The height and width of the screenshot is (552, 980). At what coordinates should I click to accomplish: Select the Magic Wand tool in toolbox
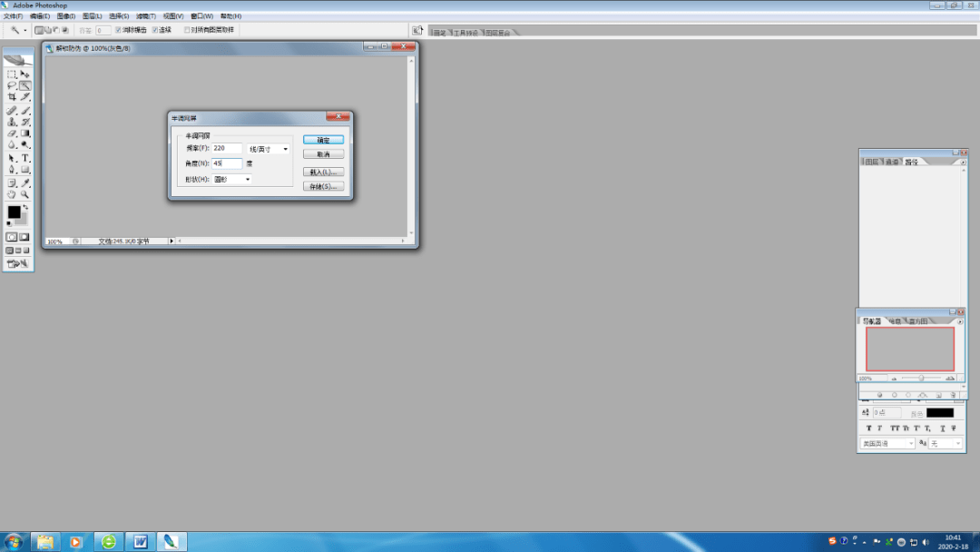click(25, 85)
